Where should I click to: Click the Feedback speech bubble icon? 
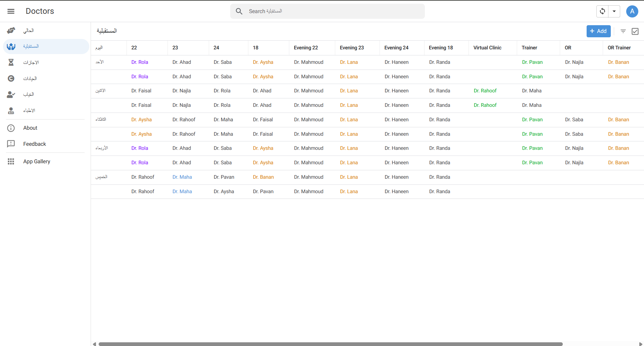click(11, 144)
